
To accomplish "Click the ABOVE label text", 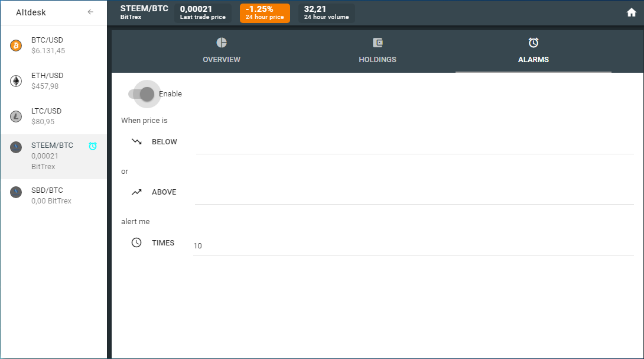I will [164, 192].
